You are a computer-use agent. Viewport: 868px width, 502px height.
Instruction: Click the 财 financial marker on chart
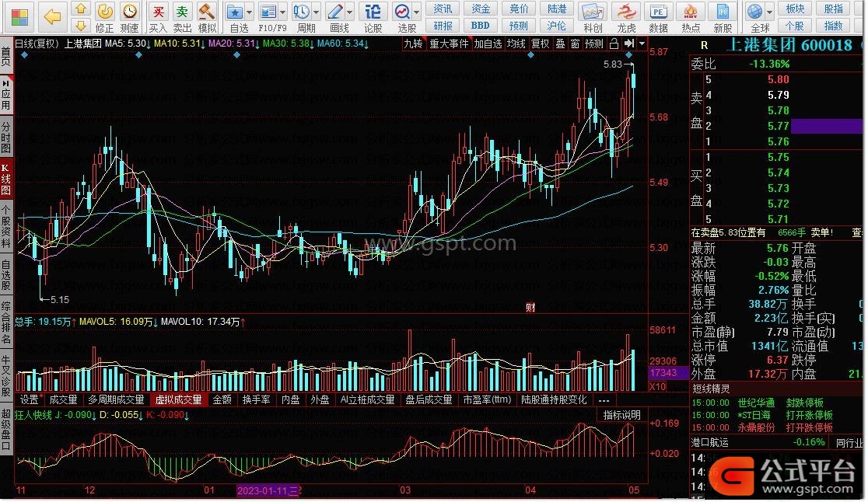tap(530, 308)
